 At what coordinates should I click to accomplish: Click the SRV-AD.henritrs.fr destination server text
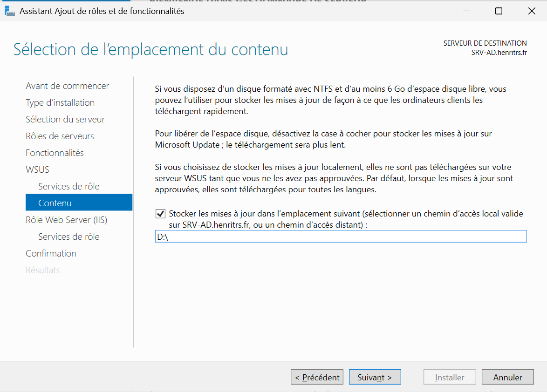(x=499, y=53)
